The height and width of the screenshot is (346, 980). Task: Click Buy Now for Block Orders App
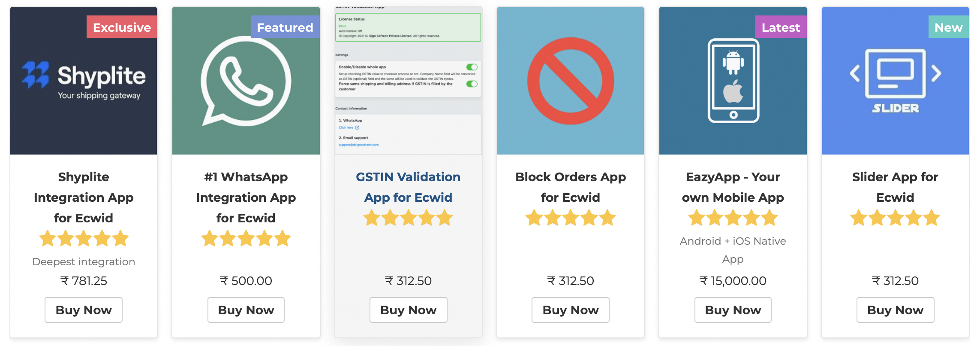pos(571,310)
